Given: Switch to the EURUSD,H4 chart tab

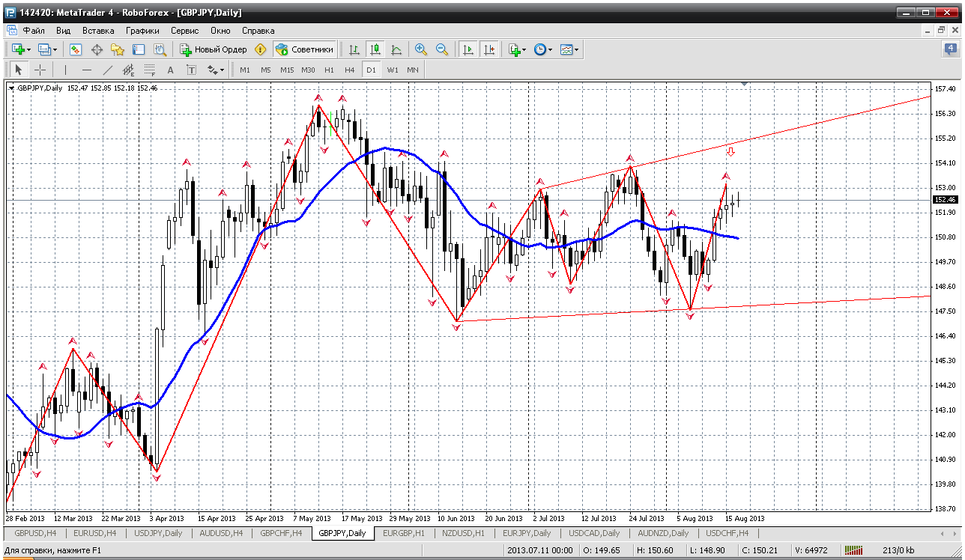Looking at the screenshot, I should tap(94, 533).
